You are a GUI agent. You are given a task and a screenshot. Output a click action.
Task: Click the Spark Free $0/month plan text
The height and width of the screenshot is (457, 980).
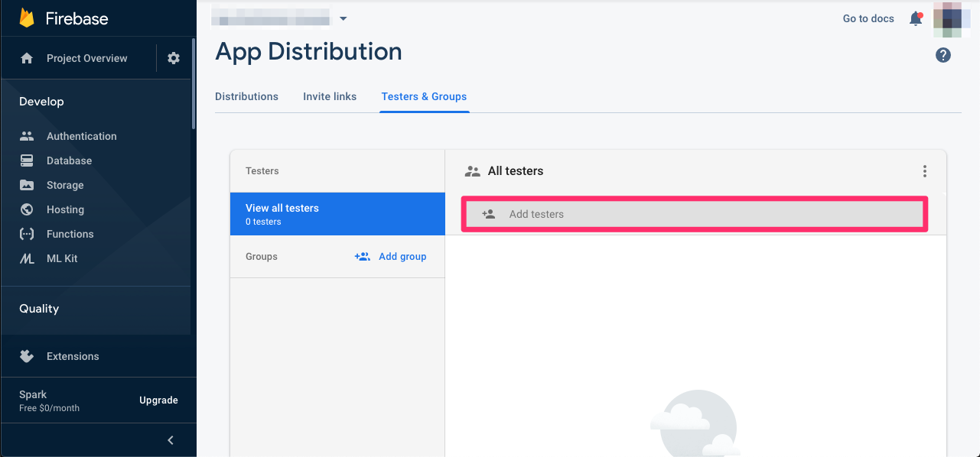(49, 400)
